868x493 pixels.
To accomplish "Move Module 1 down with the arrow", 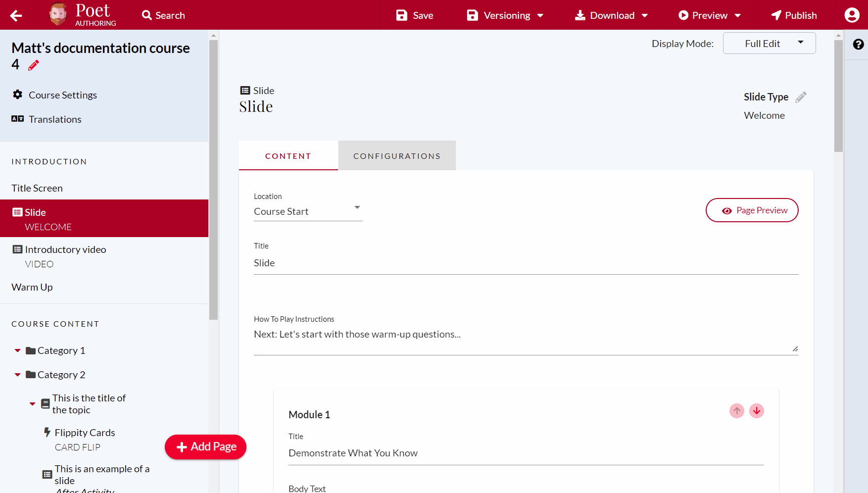I will pos(756,411).
